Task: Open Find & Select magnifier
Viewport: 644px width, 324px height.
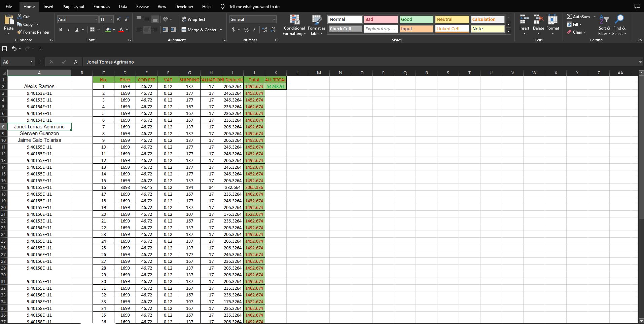Action: (619, 25)
